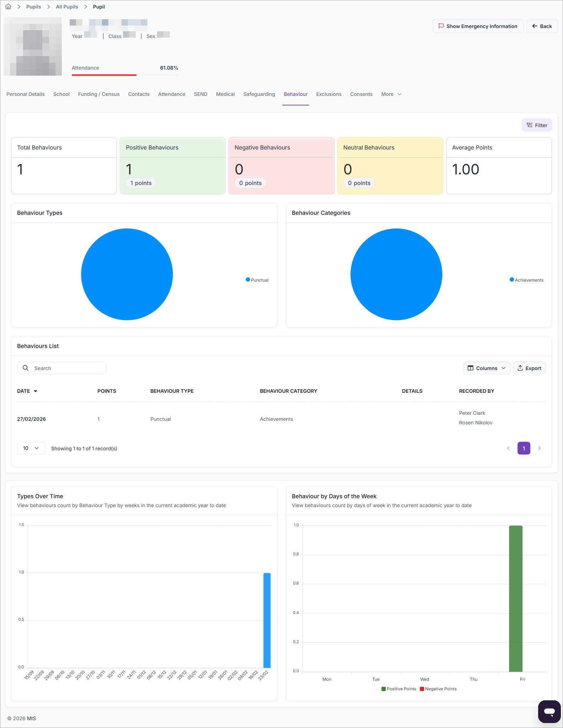The width and height of the screenshot is (563, 728).
Task: Click the Filter button icon
Action: pyautogui.click(x=530, y=125)
